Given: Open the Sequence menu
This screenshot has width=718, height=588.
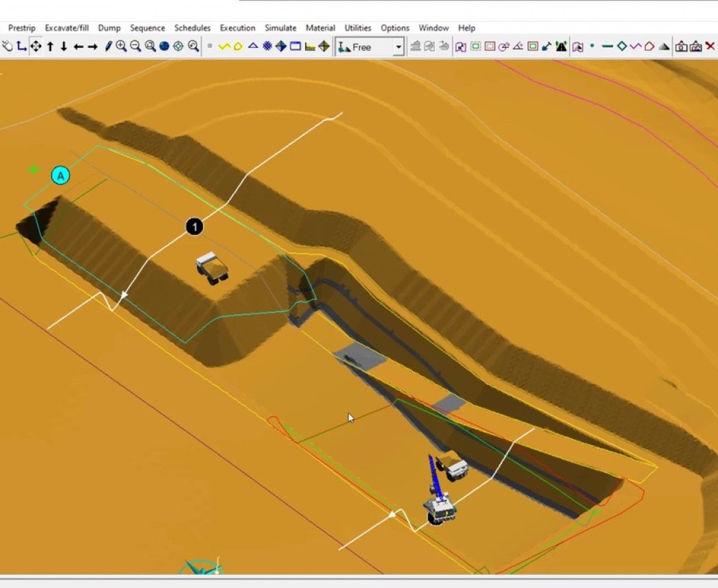Looking at the screenshot, I should tap(148, 28).
